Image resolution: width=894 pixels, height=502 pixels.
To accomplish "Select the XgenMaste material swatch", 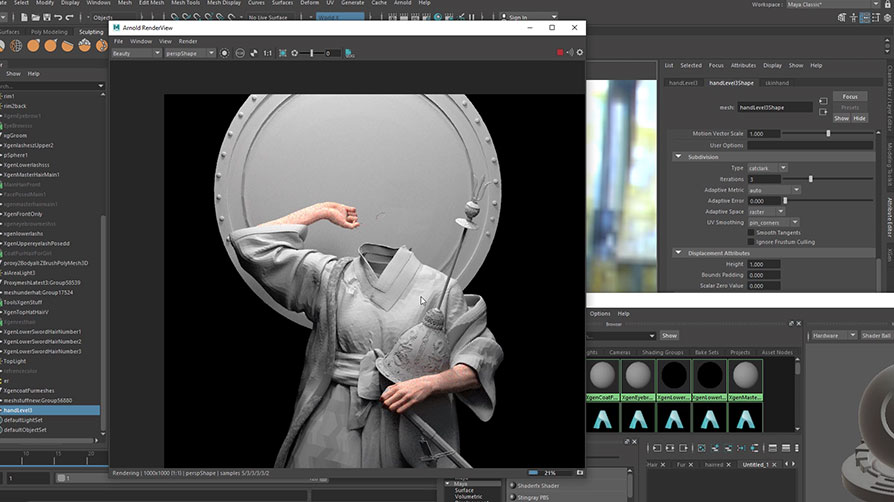I will coord(745,379).
